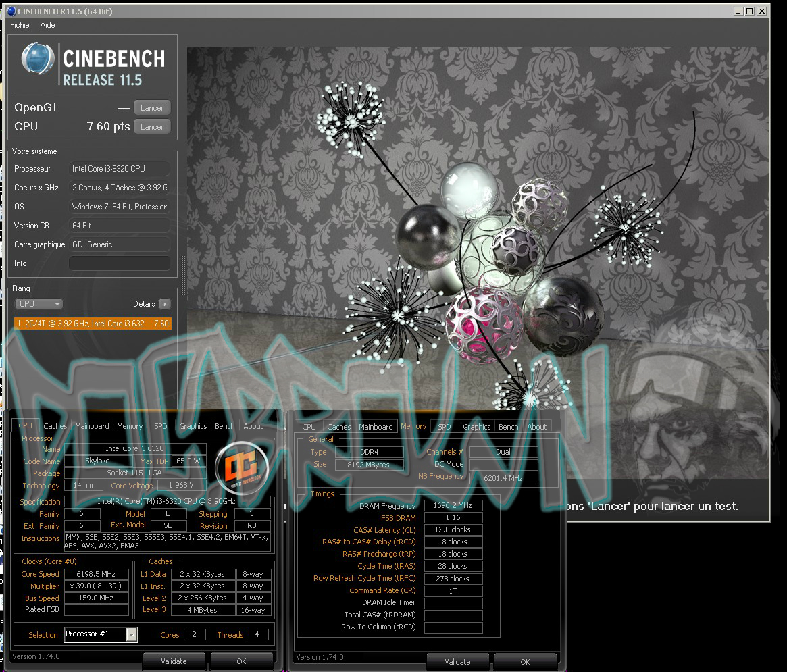Click the memory Type value DDR4

pos(368,452)
